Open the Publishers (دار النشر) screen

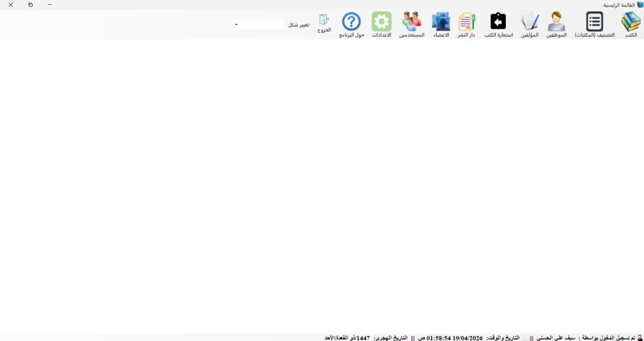(x=466, y=25)
